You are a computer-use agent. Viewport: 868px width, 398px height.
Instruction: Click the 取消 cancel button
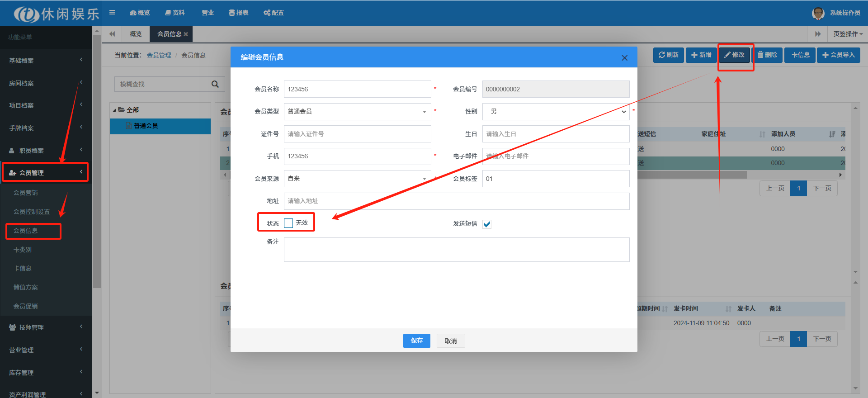[x=451, y=341]
